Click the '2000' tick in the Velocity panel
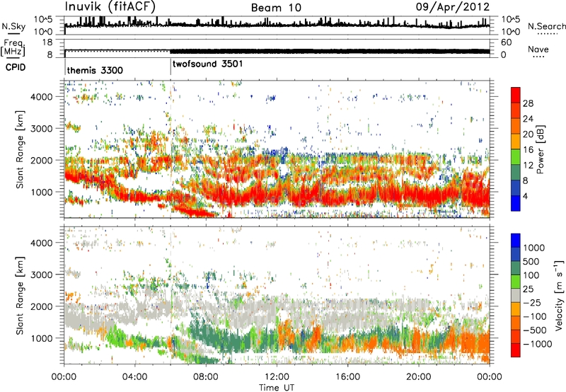Image resolution: width=566 pixels, height=392 pixels. pos(42,306)
